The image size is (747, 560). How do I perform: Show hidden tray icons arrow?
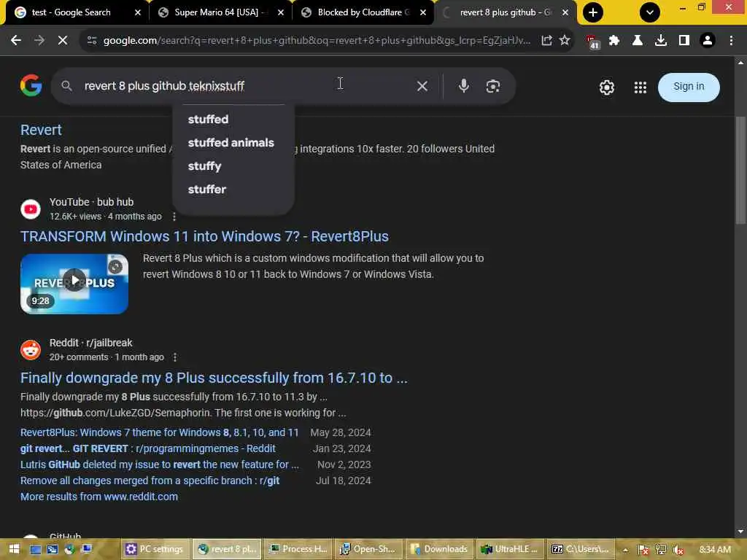625,550
